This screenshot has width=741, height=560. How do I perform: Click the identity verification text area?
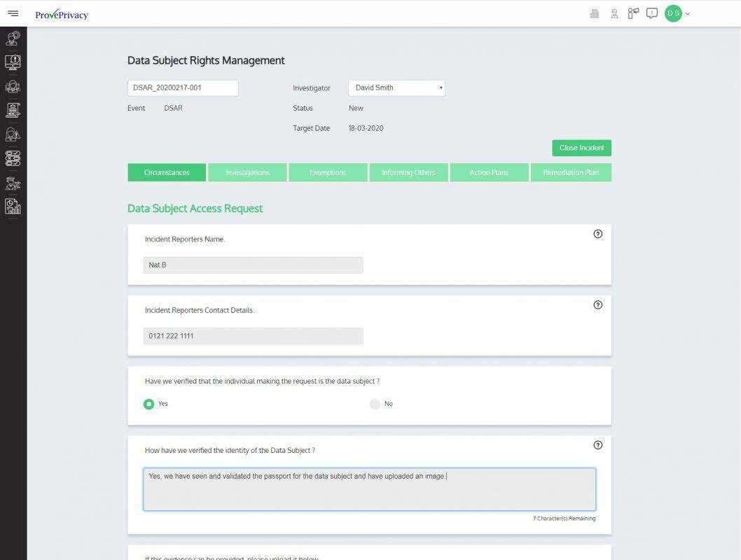point(369,489)
